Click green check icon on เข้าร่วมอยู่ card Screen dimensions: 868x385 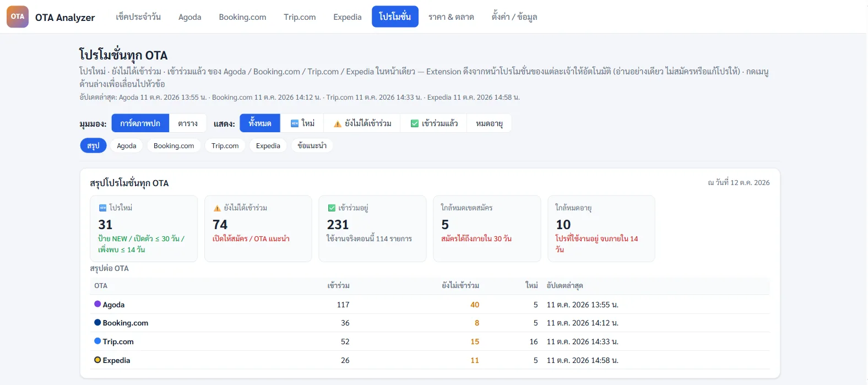click(332, 208)
